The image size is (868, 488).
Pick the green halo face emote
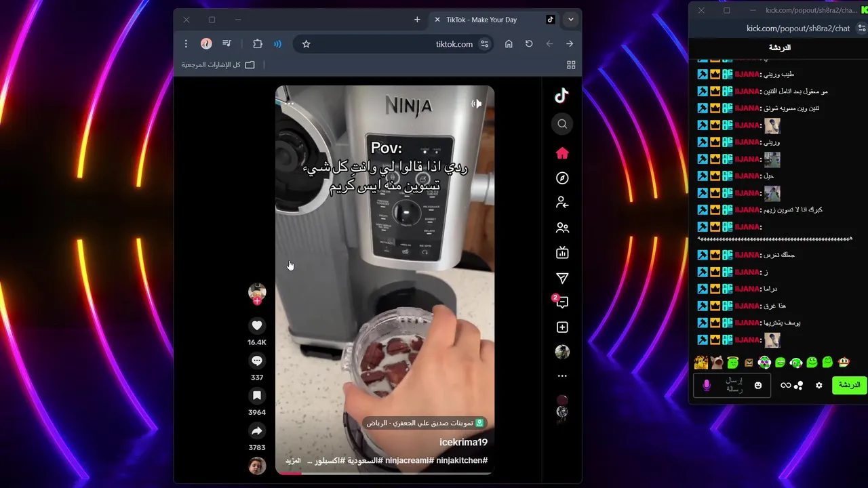coord(732,363)
